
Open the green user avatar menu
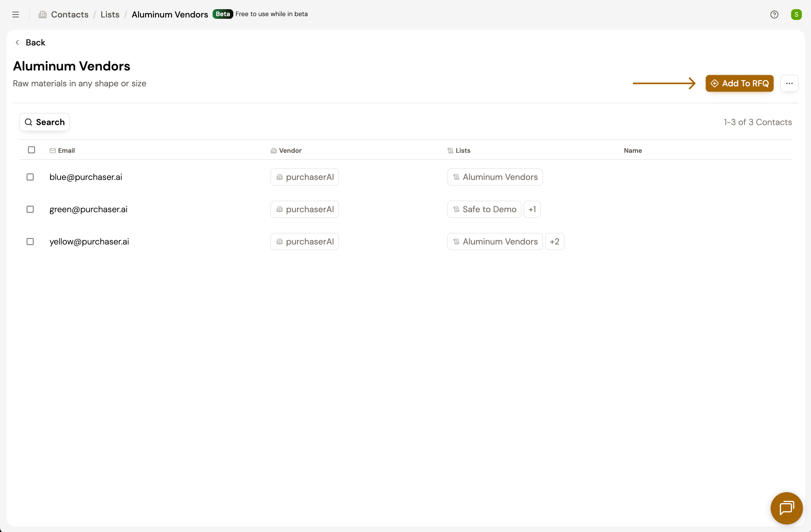point(796,14)
